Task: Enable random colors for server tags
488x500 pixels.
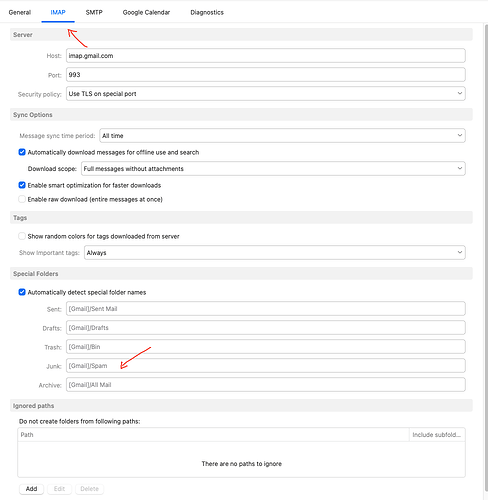Action: tap(22, 236)
